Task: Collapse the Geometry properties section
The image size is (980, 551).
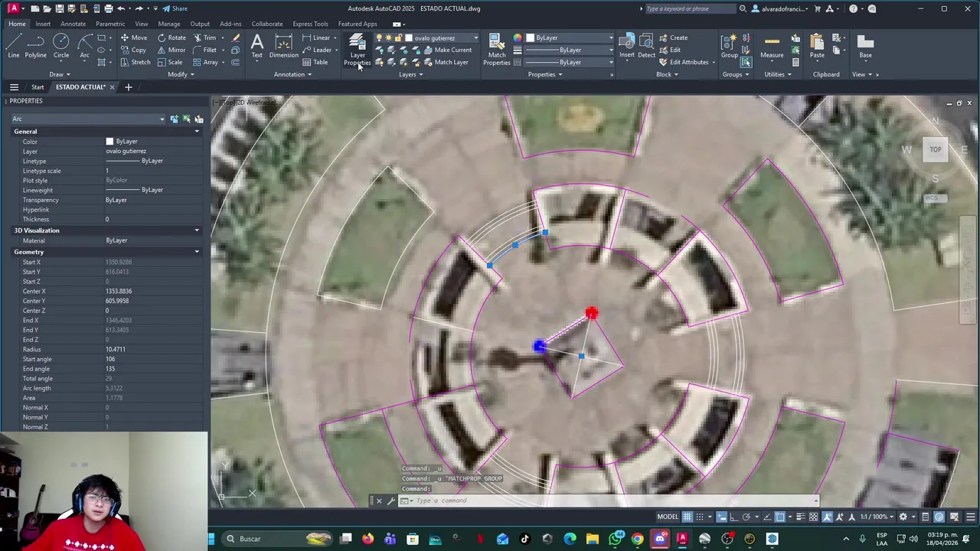Action: [197, 252]
